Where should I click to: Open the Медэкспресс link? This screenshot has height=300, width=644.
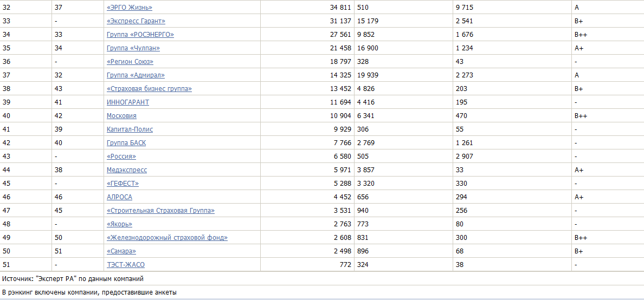126,170
